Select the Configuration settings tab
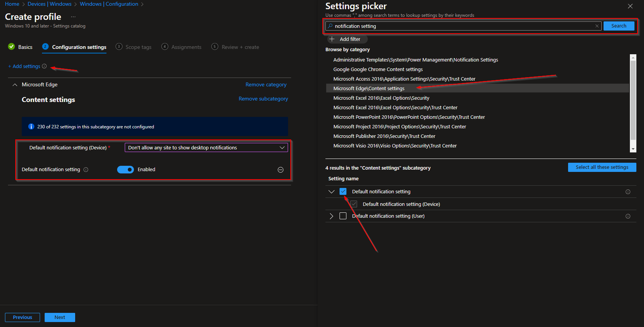The image size is (644, 327). click(74, 47)
